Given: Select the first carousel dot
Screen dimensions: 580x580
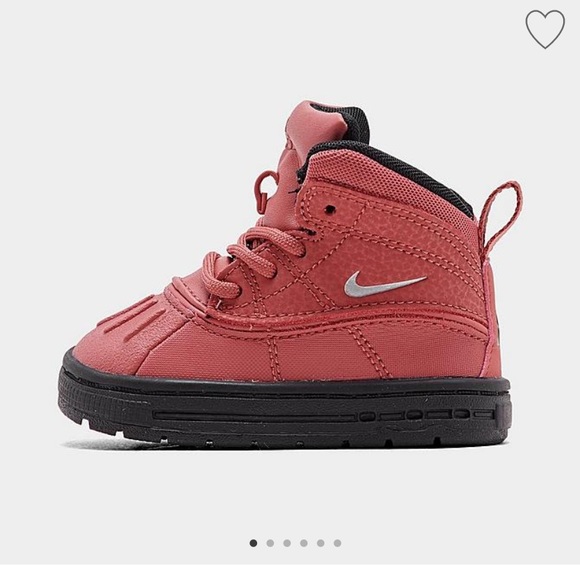Looking at the screenshot, I should [253, 543].
